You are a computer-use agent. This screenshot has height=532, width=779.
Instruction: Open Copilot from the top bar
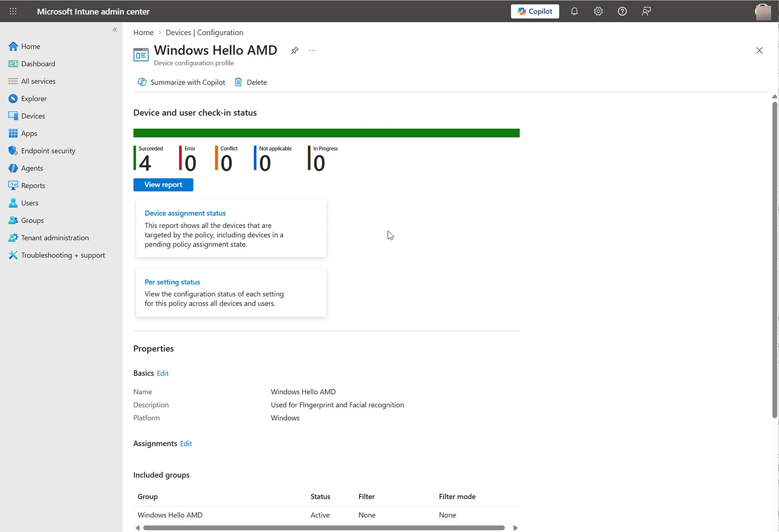point(535,11)
